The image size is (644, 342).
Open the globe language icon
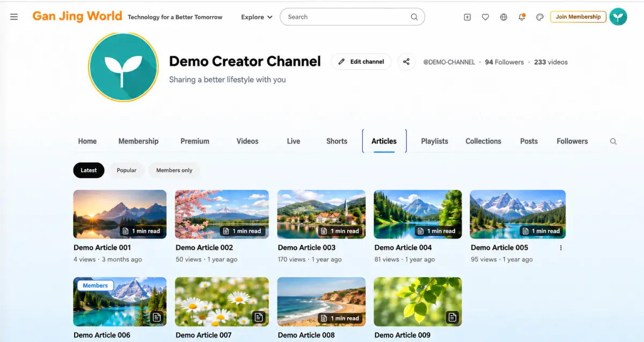503,17
